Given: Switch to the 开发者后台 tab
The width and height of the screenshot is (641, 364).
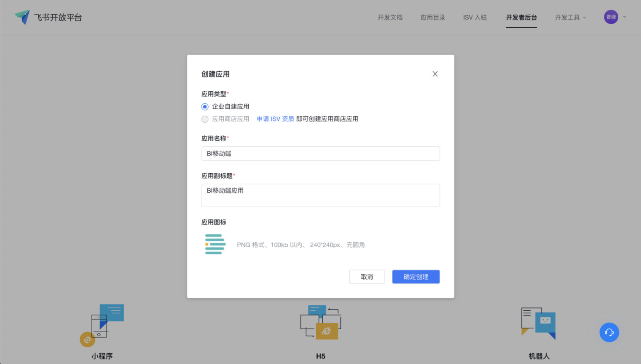Looking at the screenshot, I should pyautogui.click(x=522, y=18).
